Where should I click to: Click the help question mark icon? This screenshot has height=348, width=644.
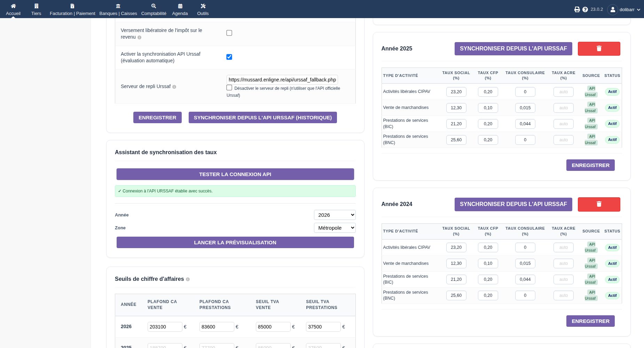(585, 9)
